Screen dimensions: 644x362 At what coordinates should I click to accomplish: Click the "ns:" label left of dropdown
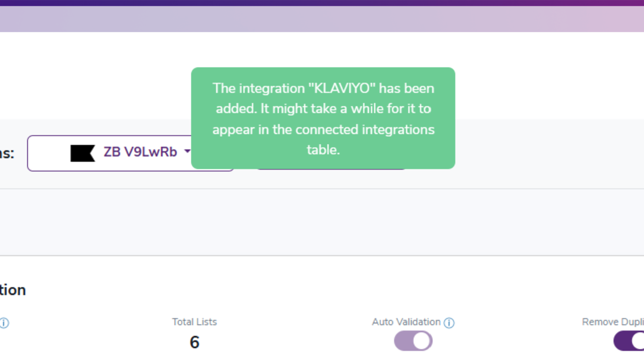(x=7, y=153)
